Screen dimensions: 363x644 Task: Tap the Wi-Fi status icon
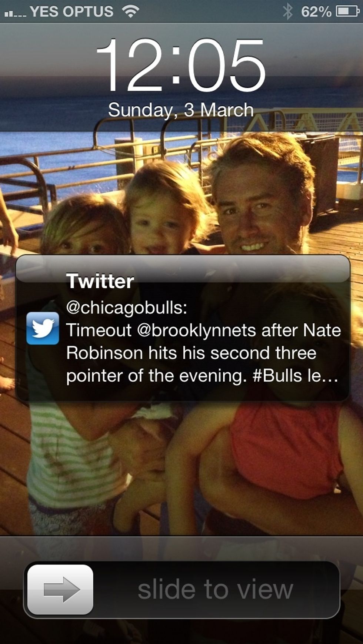pos(130,11)
